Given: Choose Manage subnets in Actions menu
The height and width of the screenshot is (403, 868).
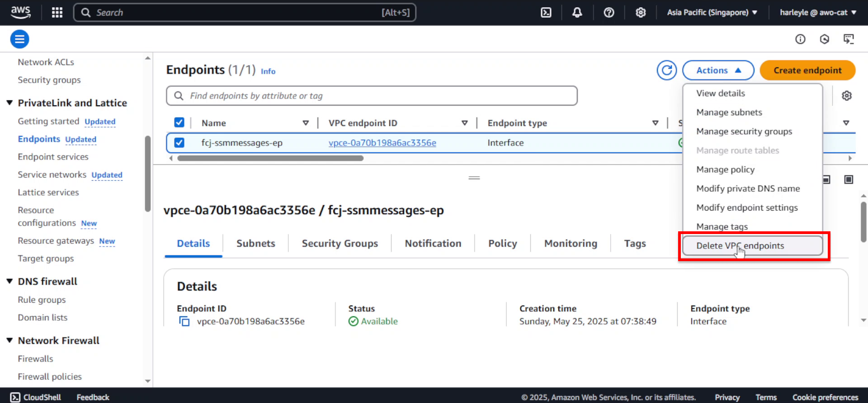Looking at the screenshot, I should point(752,112).
